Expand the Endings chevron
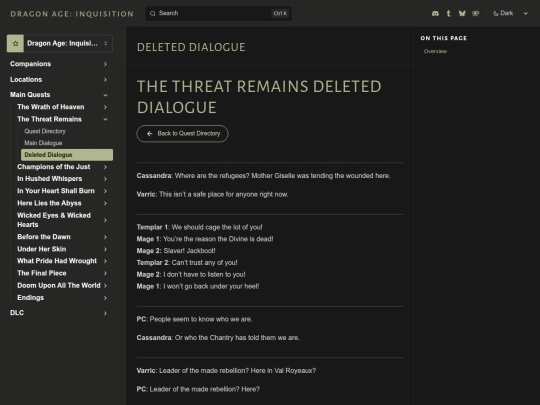540x405 pixels. 105,298
